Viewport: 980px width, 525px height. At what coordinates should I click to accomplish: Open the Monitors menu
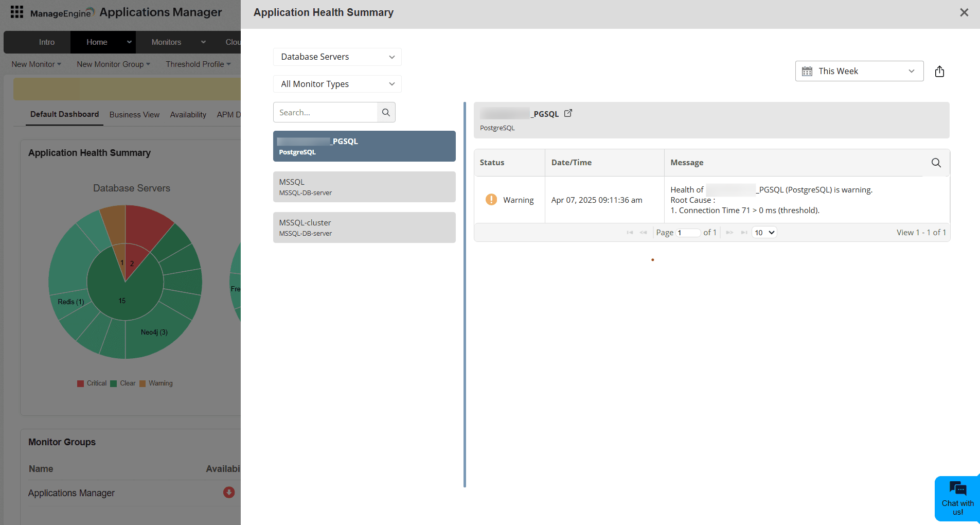coord(166,42)
